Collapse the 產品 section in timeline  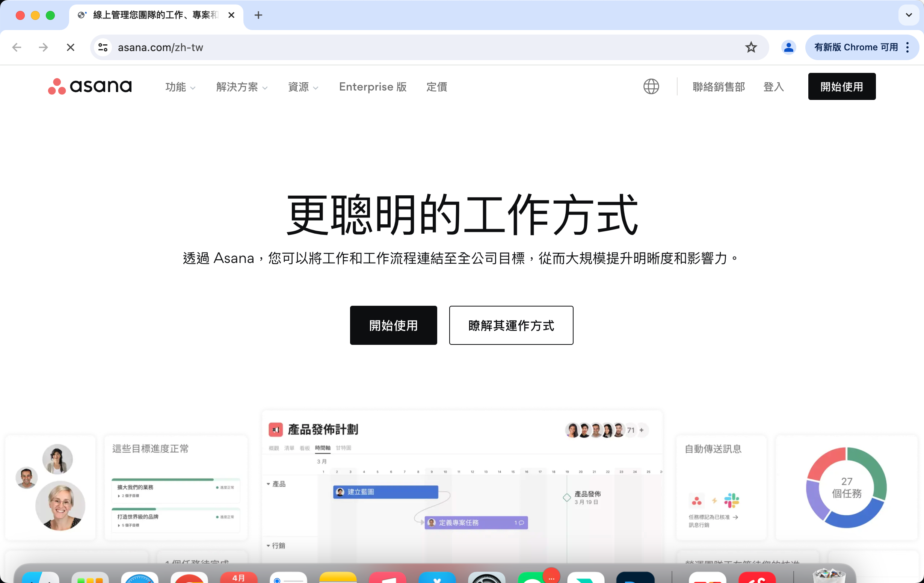[268, 484]
